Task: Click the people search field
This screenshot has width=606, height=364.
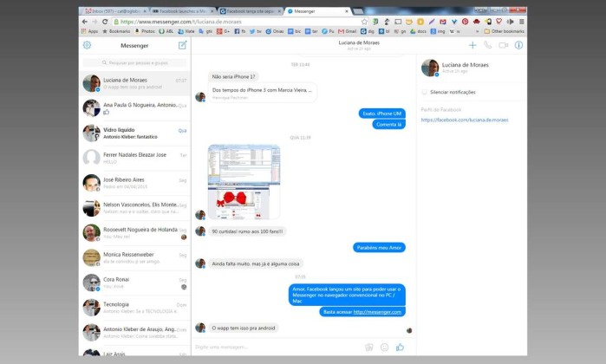Action: (134, 62)
